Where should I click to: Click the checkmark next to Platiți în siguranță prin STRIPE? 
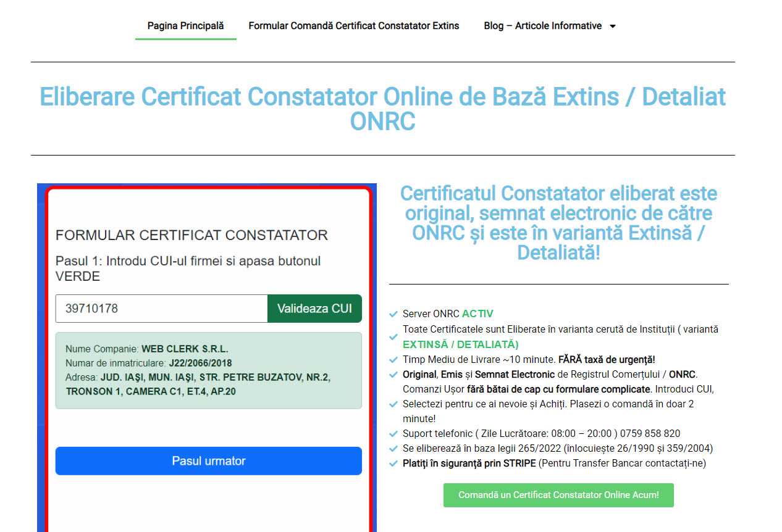point(393,463)
